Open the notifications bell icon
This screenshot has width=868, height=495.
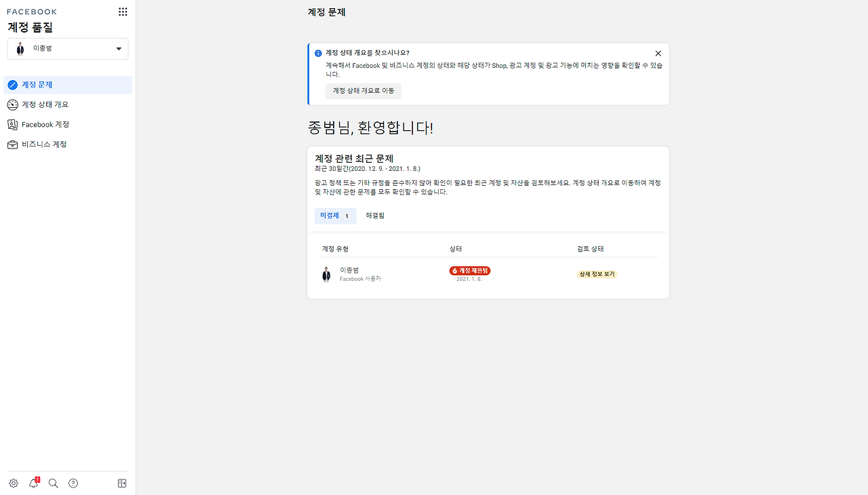[34, 483]
